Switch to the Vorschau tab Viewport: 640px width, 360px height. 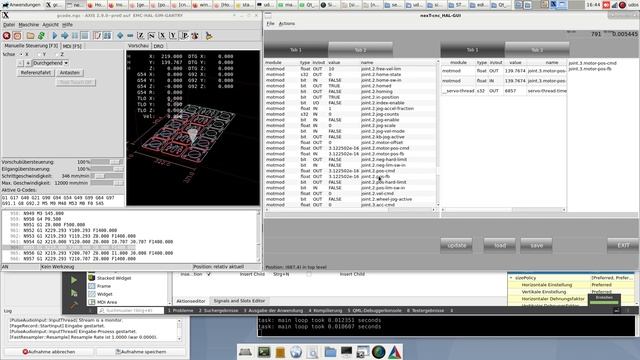tap(138, 46)
